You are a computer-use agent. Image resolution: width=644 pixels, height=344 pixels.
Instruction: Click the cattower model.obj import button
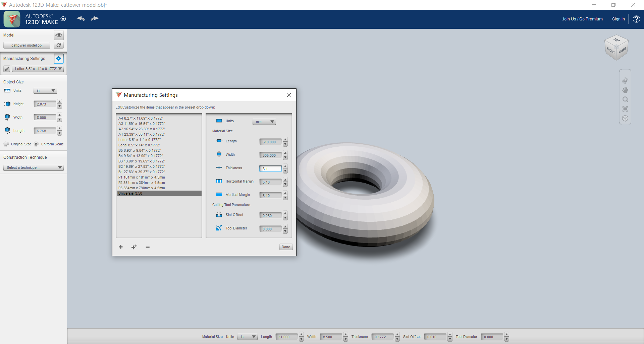tap(27, 45)
